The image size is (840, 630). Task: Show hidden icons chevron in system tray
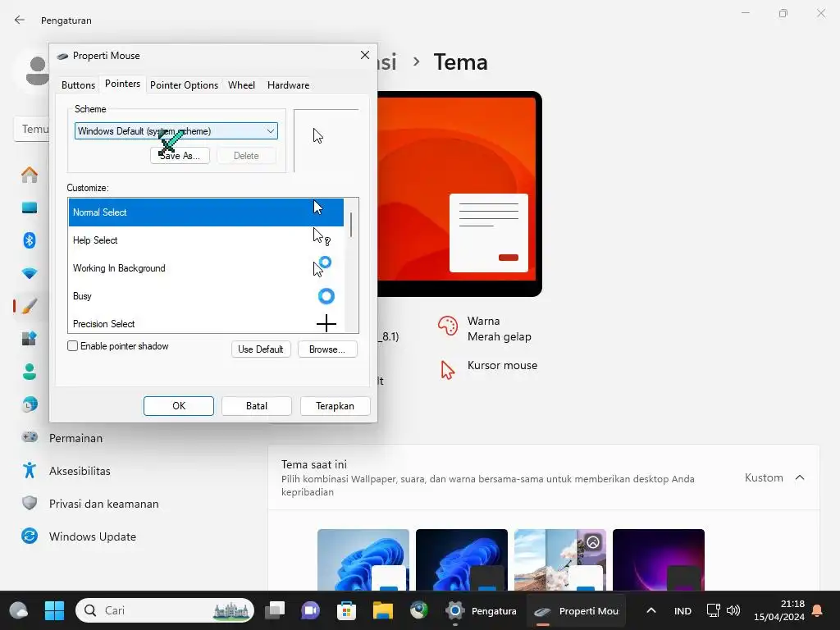(651, 610)
